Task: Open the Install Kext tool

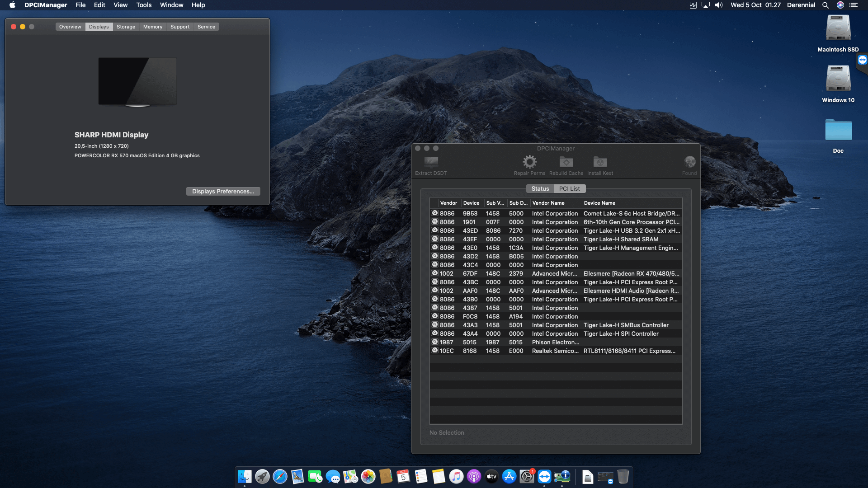Action: click(x=600, y=162)
